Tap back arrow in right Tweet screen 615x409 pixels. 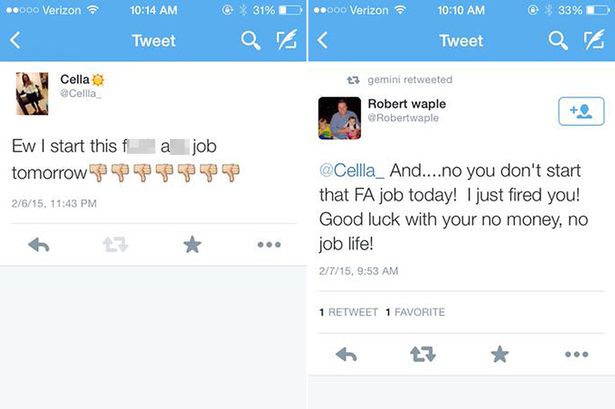pyautogui.click(x=322, y=41)
